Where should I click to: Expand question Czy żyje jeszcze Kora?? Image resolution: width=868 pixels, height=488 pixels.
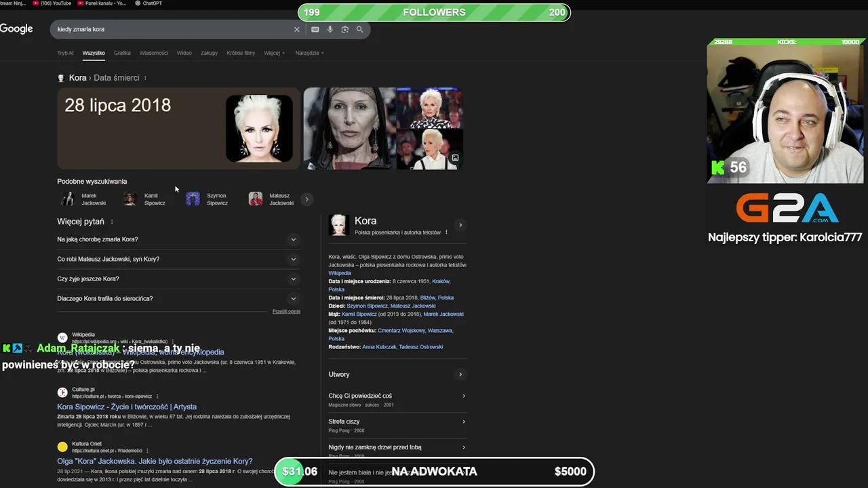point(178,279)
